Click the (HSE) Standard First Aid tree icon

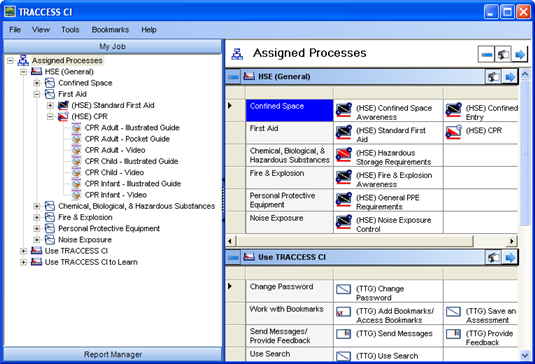[x=63, y=105]
